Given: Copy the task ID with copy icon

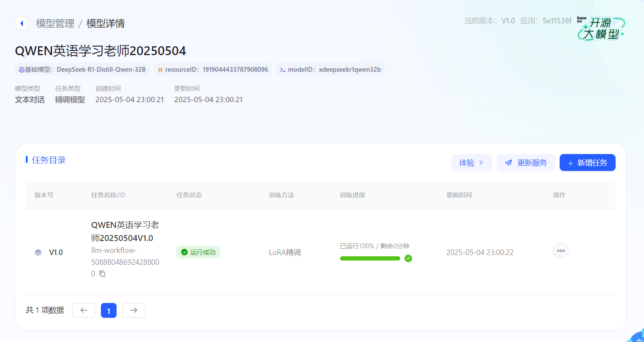Looking at the screenshot, I should 102,274.
